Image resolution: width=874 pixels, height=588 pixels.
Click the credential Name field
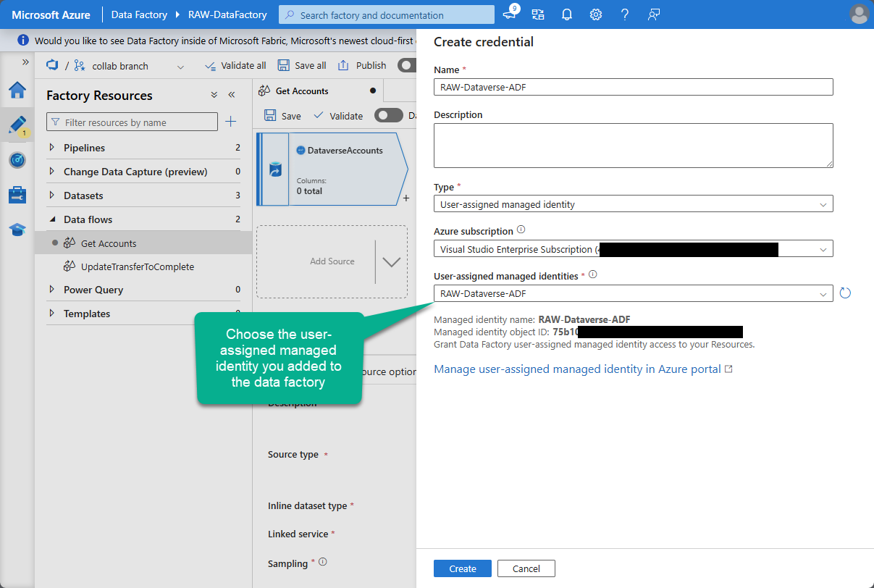point(634,87)
